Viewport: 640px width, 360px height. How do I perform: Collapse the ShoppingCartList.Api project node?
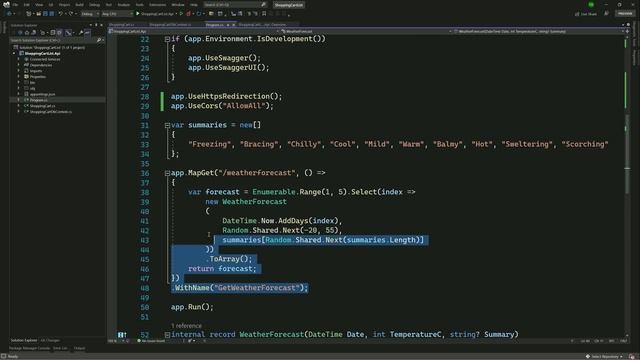14,53
